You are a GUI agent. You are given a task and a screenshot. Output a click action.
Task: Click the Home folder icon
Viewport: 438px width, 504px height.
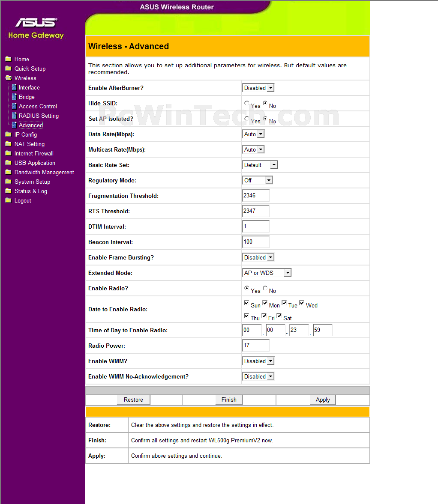[x=9, y=59]
